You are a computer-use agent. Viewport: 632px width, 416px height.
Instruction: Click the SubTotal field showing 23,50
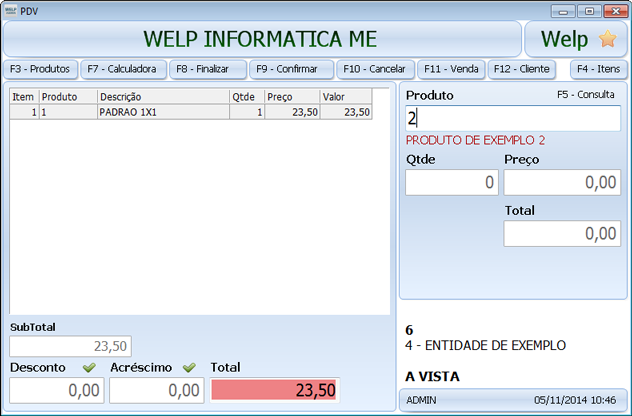click(71, 346)
